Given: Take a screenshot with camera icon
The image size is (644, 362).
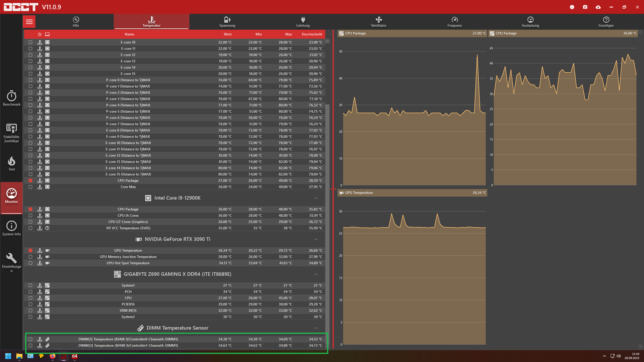Looking at the screenshot, I should [x=585, y=7].
